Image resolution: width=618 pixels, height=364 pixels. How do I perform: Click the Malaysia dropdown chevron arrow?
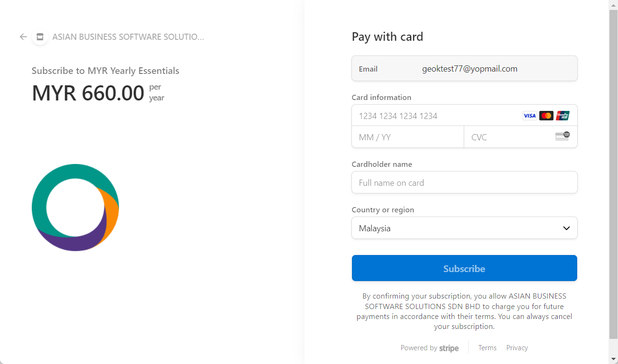click(566, 228)
